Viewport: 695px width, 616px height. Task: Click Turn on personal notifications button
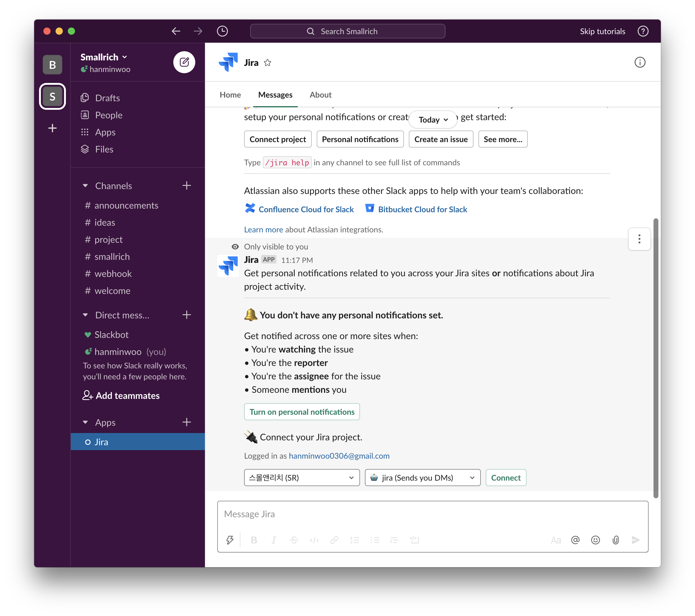pos(302,412)
